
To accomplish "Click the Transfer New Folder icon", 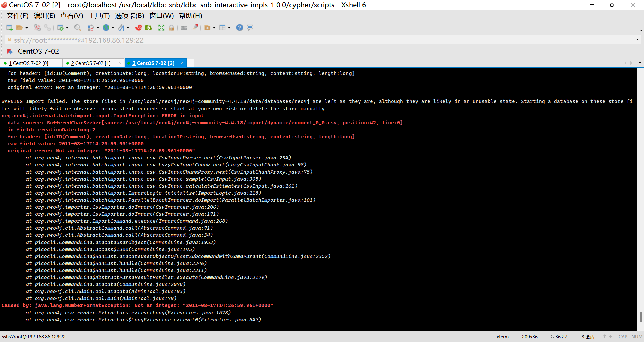I will 207,28.
